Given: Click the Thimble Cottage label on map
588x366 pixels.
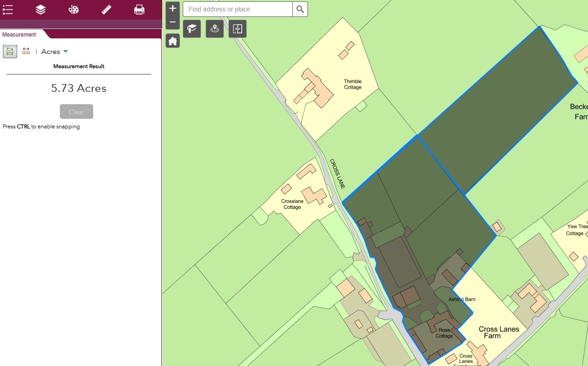Looking at the screenshot, I should point(353,85).
